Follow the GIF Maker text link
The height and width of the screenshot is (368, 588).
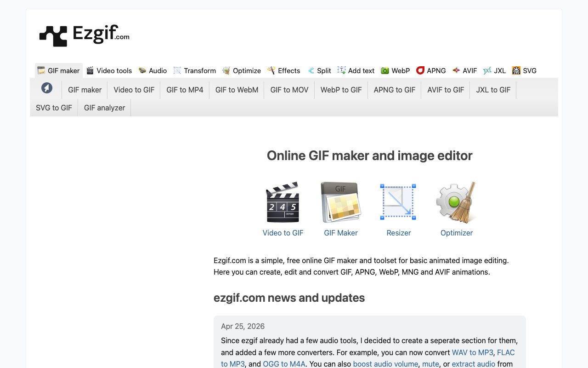[341, 233]
